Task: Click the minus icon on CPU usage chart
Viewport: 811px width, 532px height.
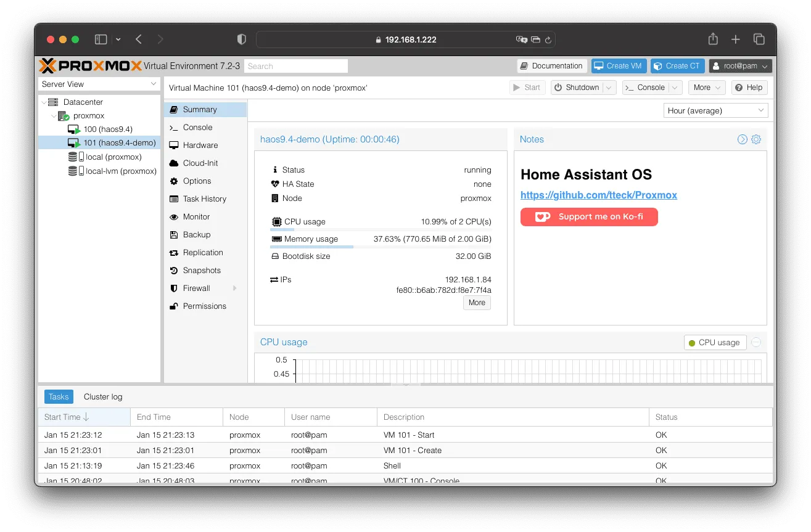Action: pos(756,342)
